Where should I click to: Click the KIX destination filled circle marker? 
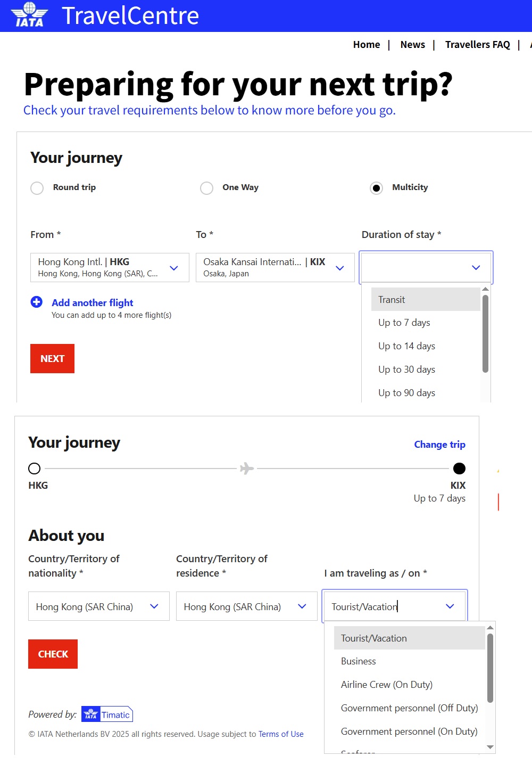(459, 469)
